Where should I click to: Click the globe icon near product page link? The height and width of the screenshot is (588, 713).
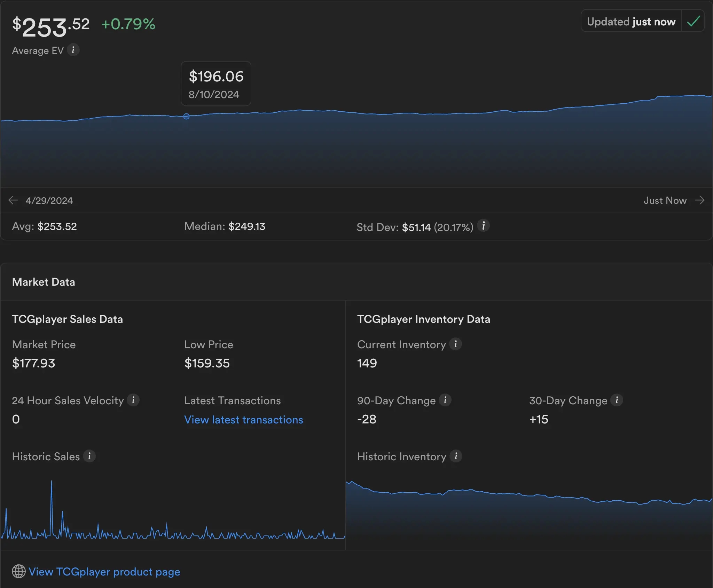pos(19,571)
